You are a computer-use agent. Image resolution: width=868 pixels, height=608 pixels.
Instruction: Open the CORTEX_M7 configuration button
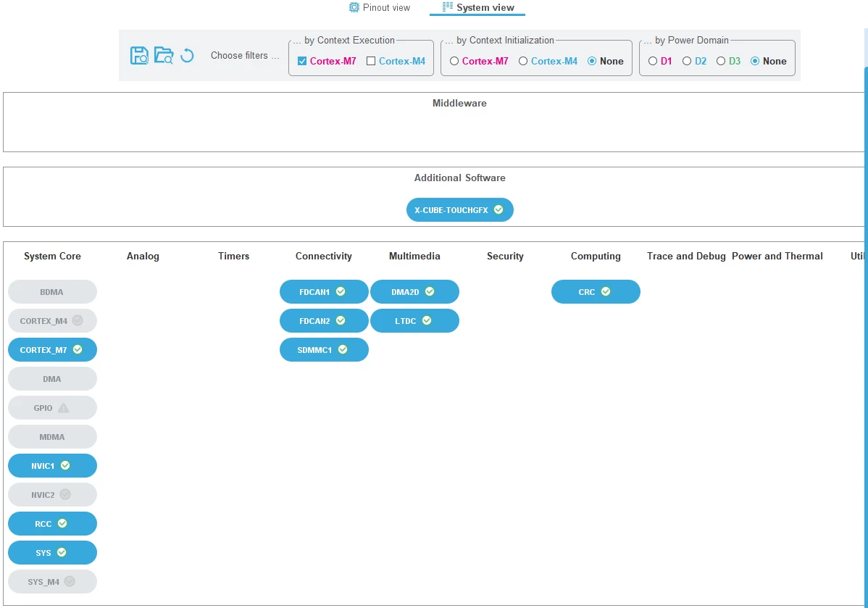pyautogui.click(x=52, y=350)
